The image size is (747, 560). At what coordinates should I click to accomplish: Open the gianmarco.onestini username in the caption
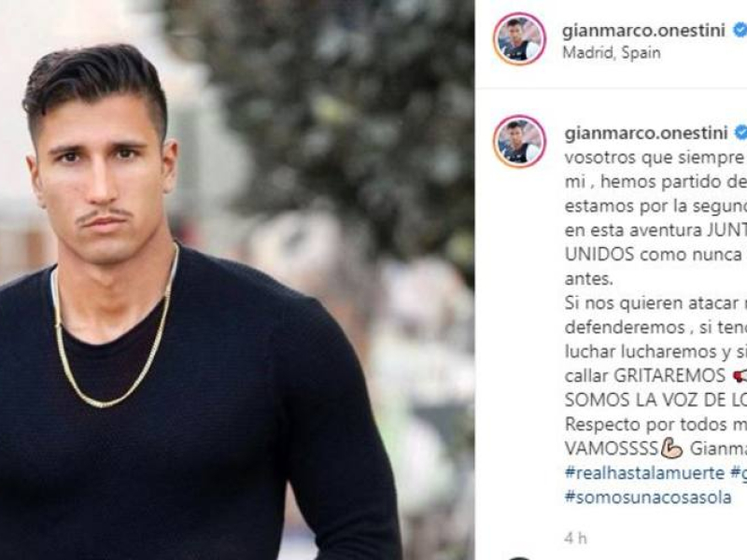(x=646, y=133)
